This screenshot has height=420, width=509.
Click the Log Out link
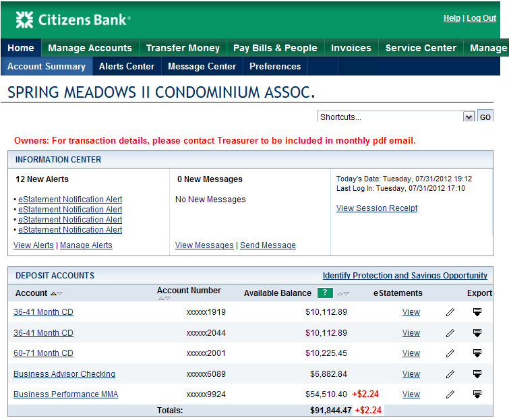481,18
